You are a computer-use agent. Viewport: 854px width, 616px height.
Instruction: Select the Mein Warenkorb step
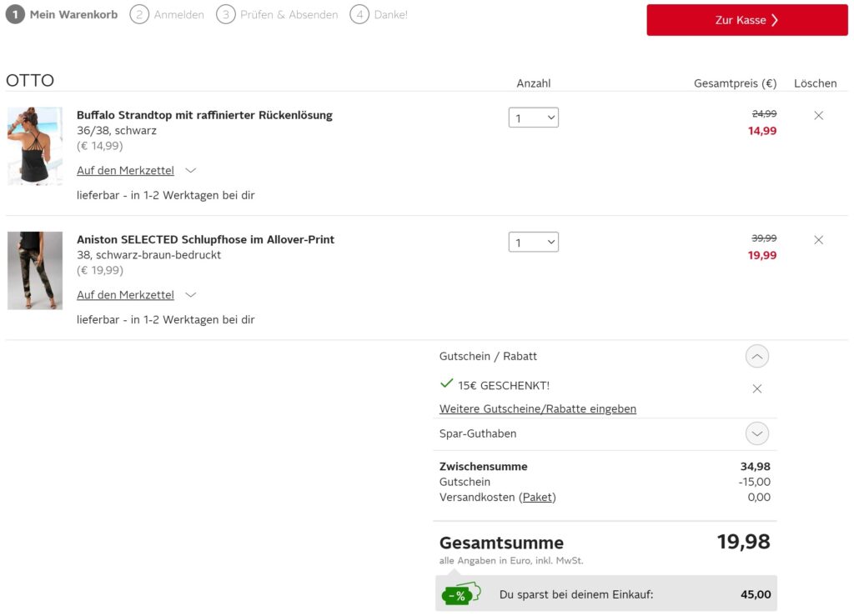click(62, 15)
